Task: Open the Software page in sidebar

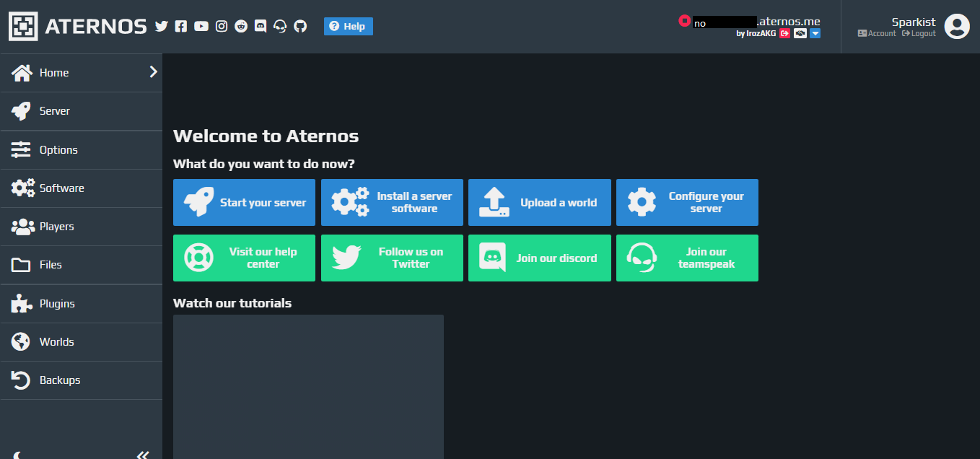Action: coord(81,188)
